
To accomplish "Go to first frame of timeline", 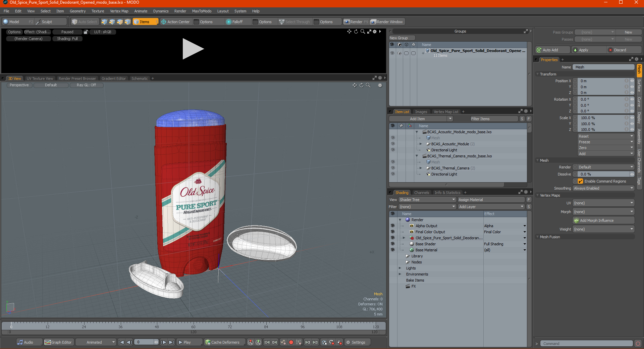I will (x=121, y=342).
